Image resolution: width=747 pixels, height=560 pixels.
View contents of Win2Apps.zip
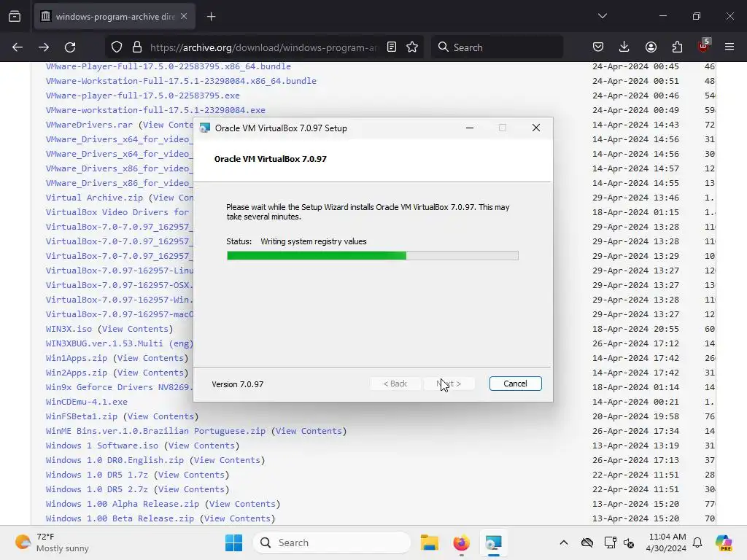tap(150, 373)
